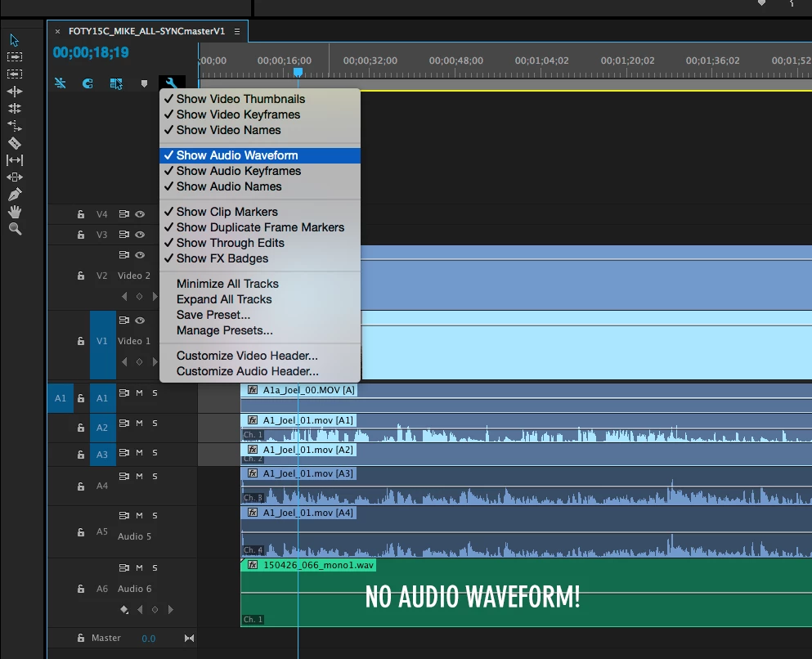Screen dimensions: 812x659
Task: Select the Zoom tool
Action: click(x=15, y=229)
